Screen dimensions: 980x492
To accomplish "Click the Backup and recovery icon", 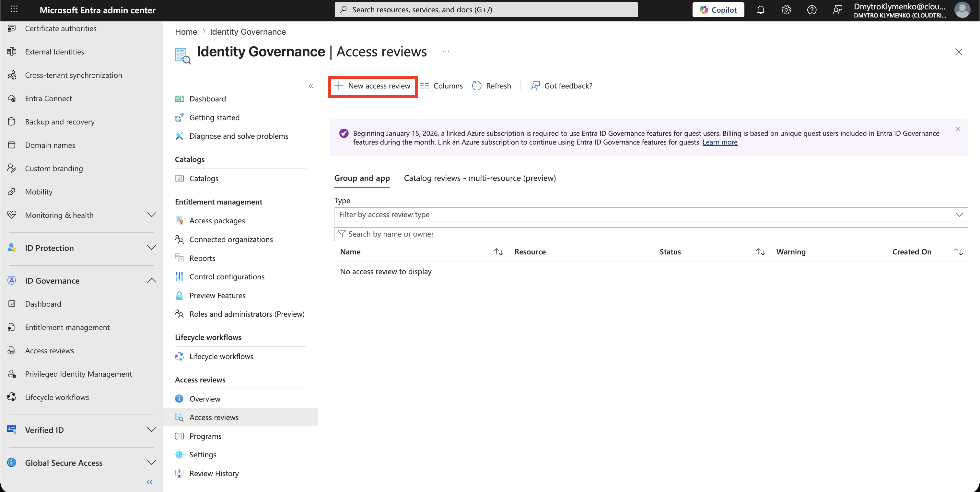I will point(12,122).
